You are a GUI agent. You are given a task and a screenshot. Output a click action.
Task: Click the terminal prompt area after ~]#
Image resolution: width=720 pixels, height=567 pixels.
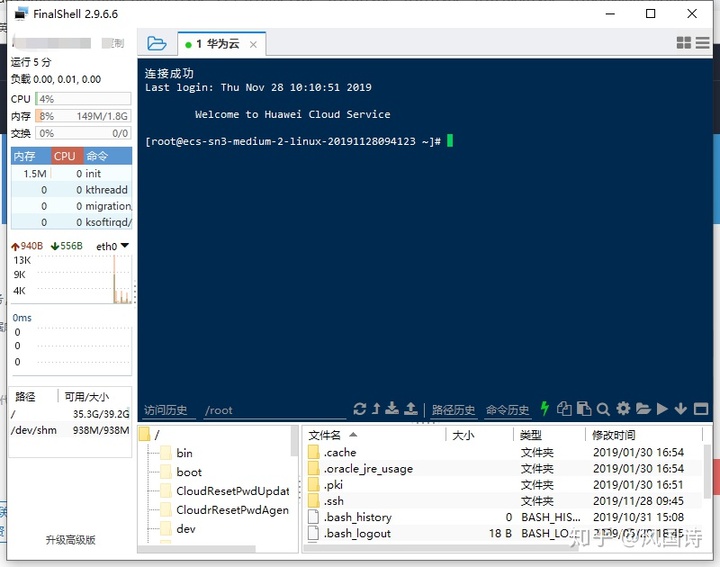click(x=450, y=140)
